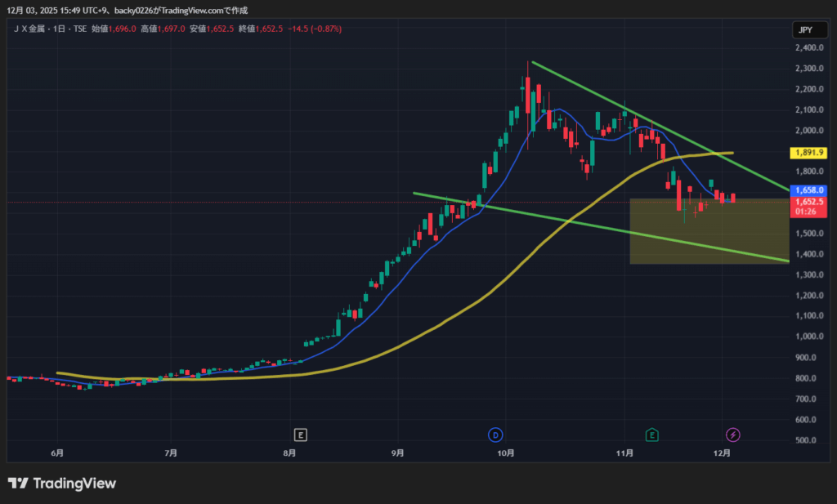The width and height of the screenshot is (837, 504).
Task: Click the green E earnings marker in November
Action: tap(652, 434)
